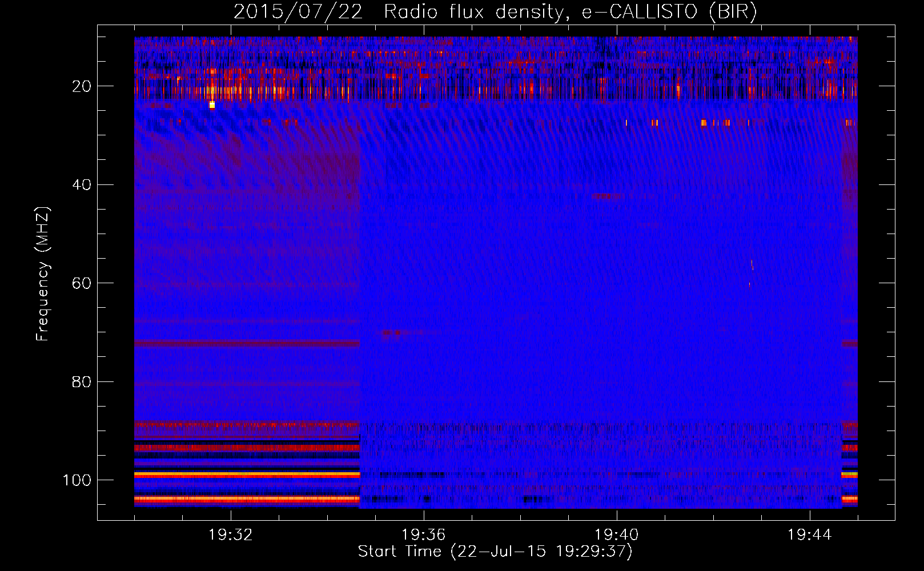Click the 60 frequency tick label
Viewport: 924px width, 571px height.
tap(82, 284)
